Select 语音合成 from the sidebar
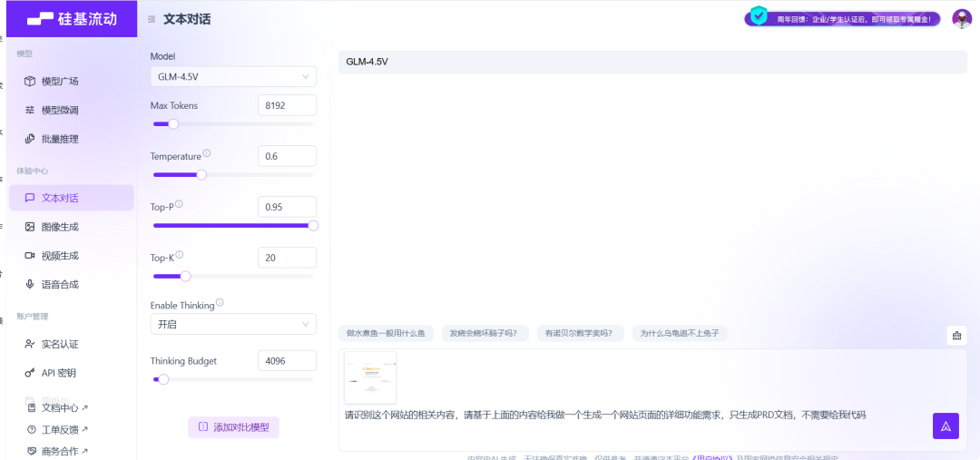The height and width of the screenshot is (460, 980). (x=60, y=284)
